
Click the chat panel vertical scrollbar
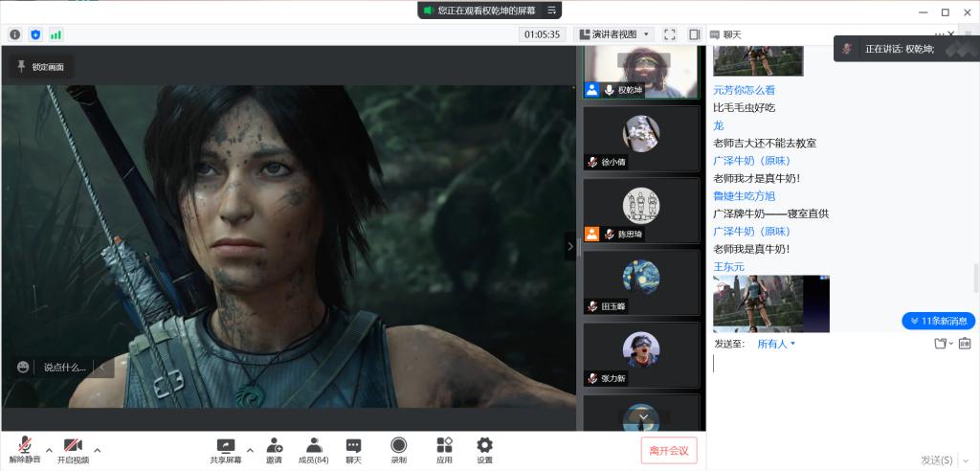[975, 278]
